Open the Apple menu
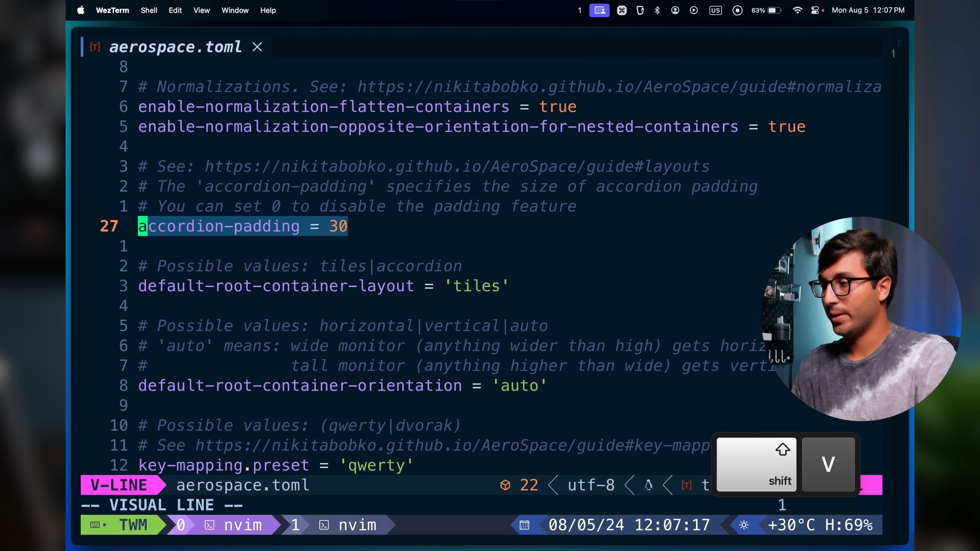The height and width of the screenshot is (551, 980). pyautogui.click(x=81, y=10)
